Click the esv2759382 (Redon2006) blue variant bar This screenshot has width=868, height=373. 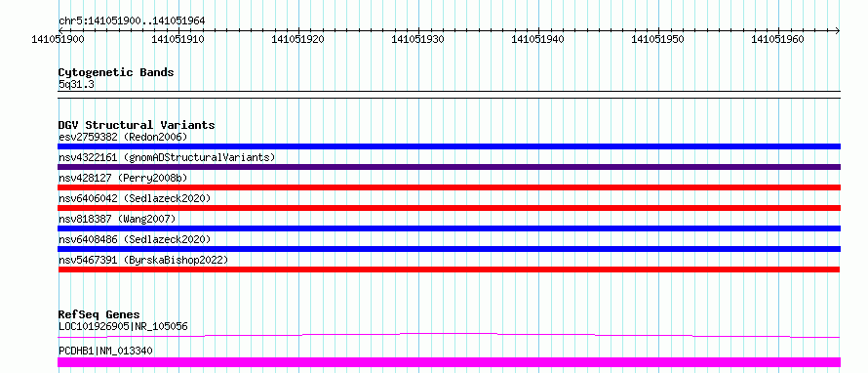(449, 146)
